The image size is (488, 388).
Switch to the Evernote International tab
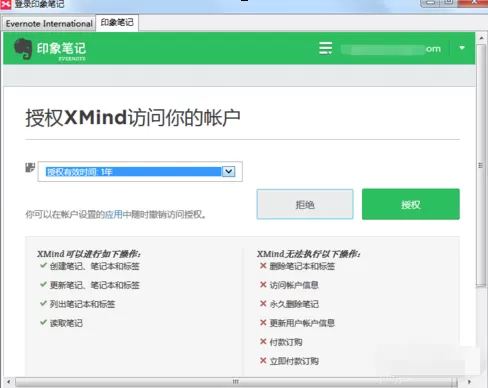point(49,24)
